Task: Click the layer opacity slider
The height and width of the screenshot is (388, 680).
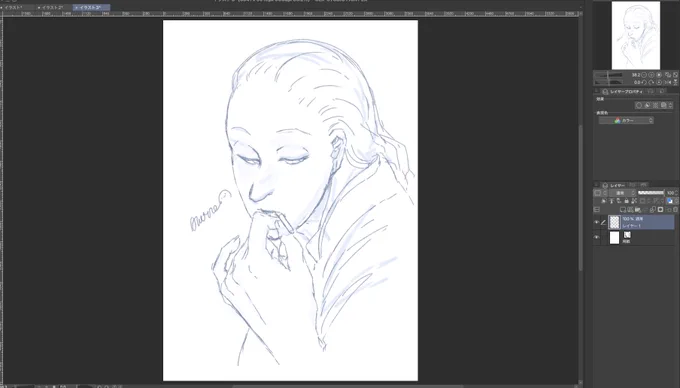Action: 651,193
